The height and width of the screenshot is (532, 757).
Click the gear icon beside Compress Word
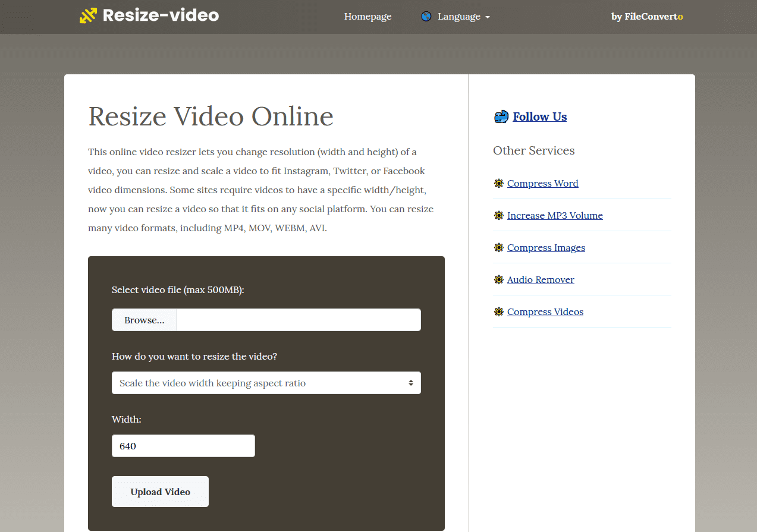tap(499, 183)
